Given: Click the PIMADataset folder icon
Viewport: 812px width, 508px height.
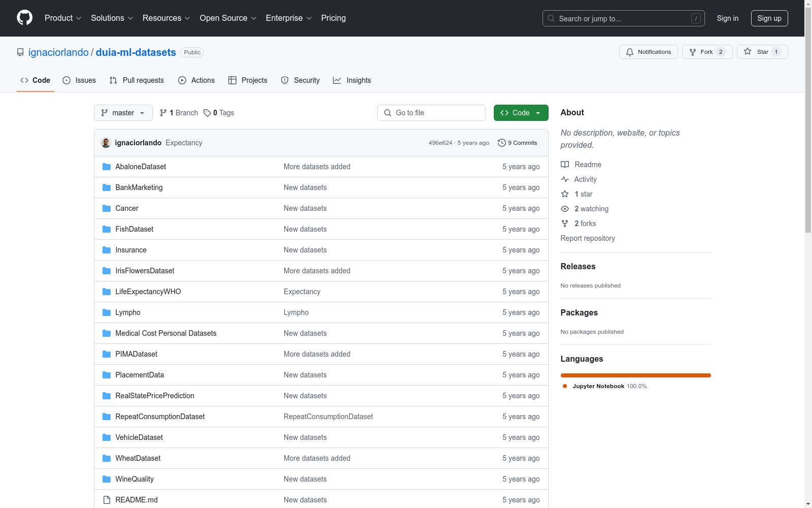Looking at the screenshot, I should click(x=107, y=354).
